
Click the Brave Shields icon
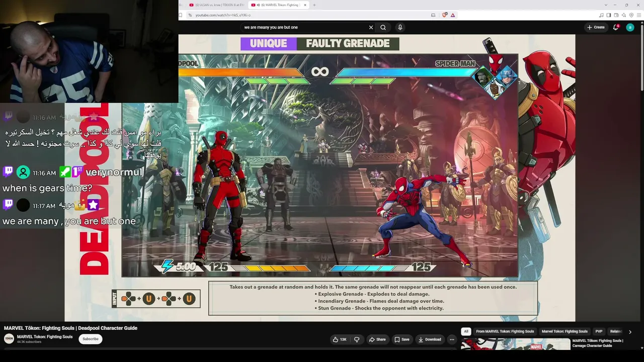pyautogui.click(x=445, y=15)
